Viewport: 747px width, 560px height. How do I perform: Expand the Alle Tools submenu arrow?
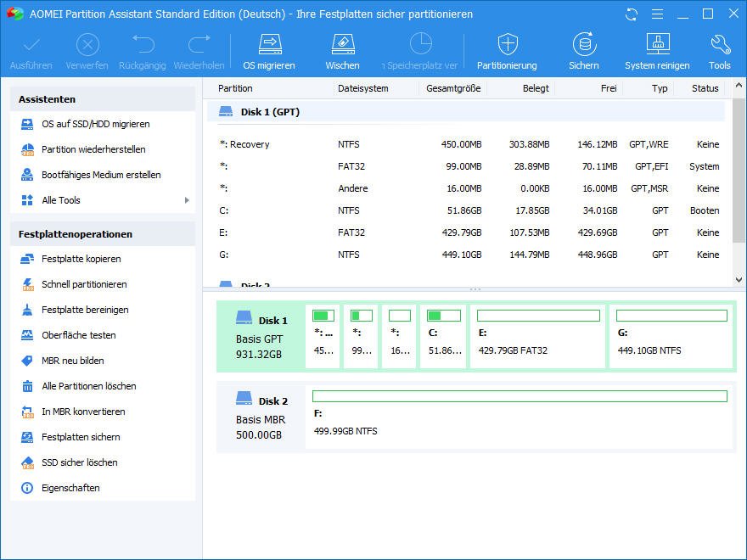point(187,200)
